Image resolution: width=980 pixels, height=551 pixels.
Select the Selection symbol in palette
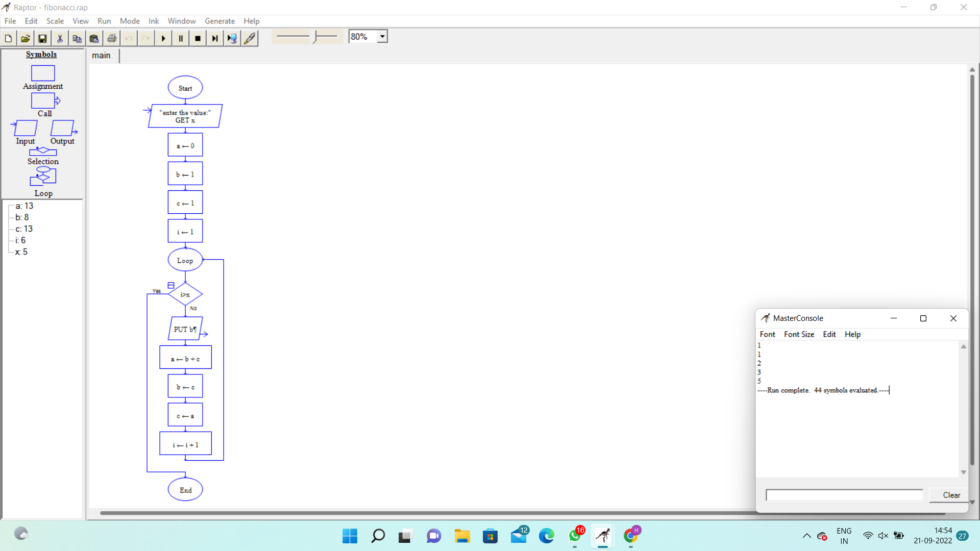[x=43, y=152]
